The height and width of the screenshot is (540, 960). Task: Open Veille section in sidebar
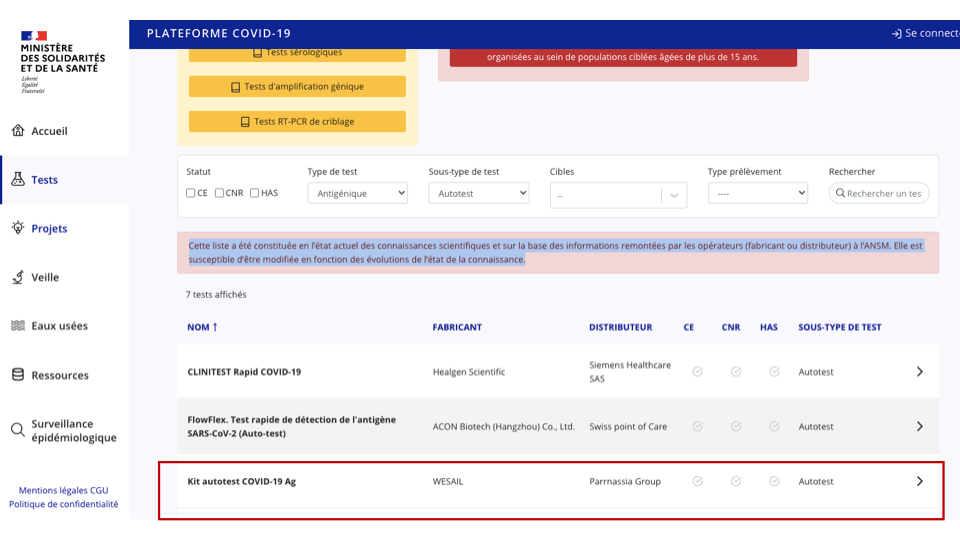coord(64,277)
